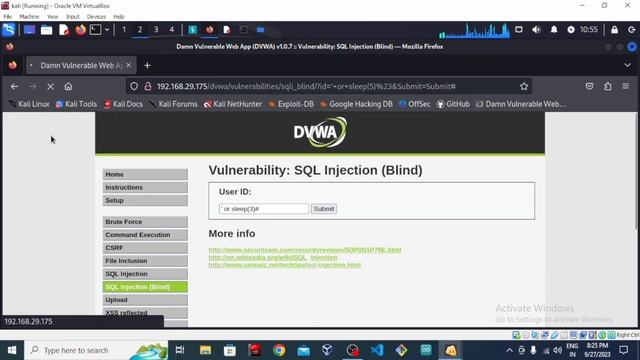The width and height of the screenshot is (640, 360).
Task: Go to the SQL Injection page
Action: pos(145,274)
